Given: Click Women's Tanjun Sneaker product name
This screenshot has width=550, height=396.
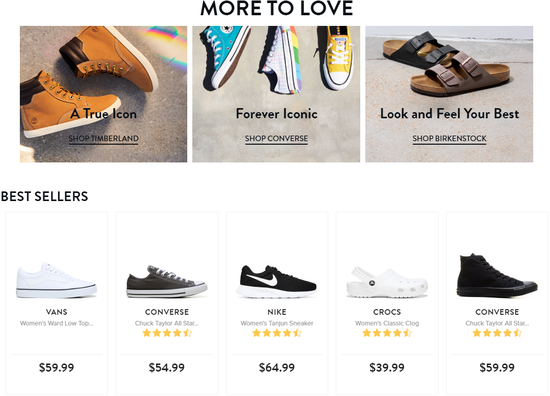Looking at the screenshot, I should tap(277, 323).
